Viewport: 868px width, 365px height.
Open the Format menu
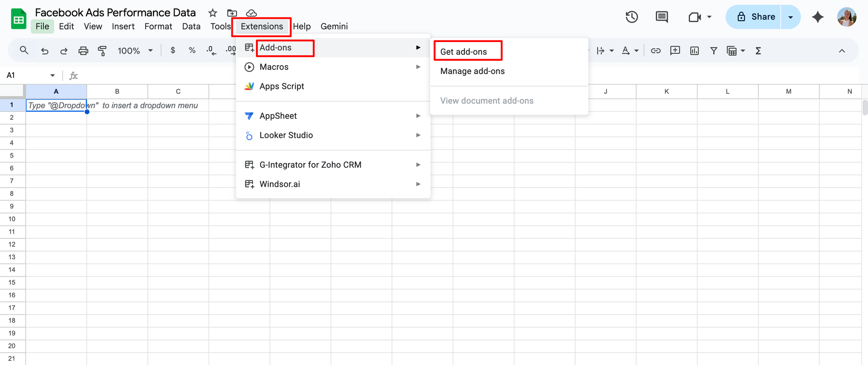click(x=158, y=26)
